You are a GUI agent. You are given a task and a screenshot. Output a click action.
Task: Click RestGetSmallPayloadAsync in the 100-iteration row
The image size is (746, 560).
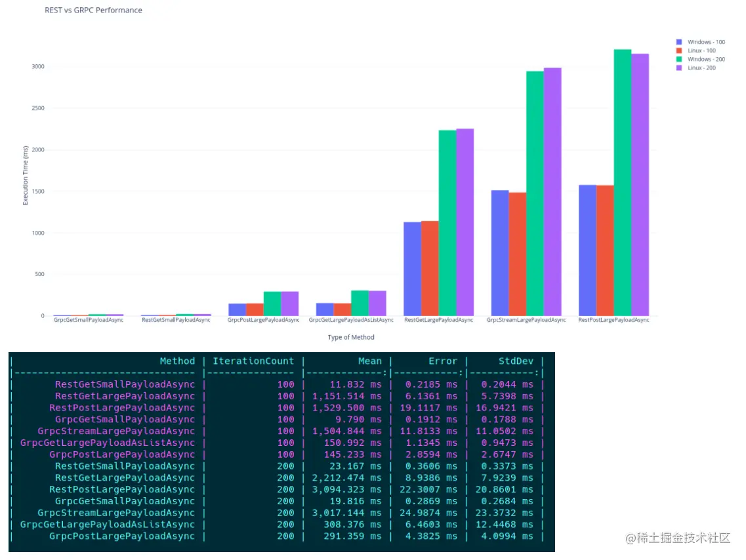click(x=125, y=384)
